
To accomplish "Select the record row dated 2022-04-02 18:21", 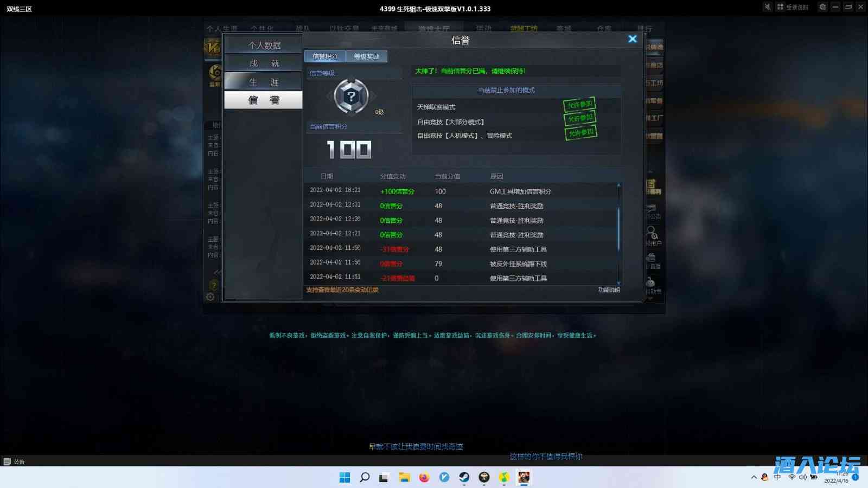I will click(461, 191).
